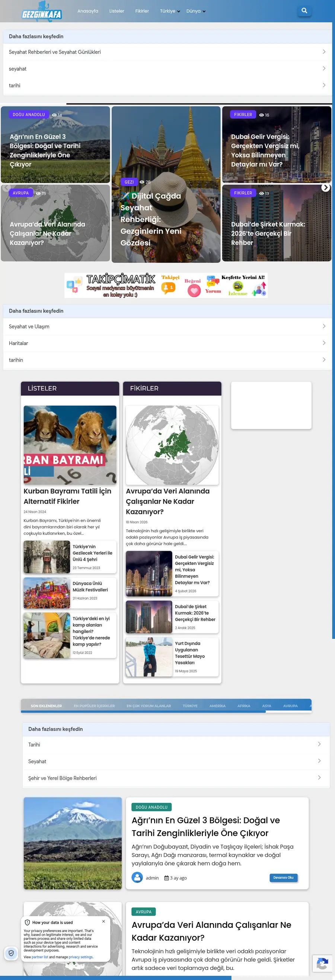Click the green Doğu Anadolu article tag
This screenshot has height=980, width=335.
pyautogui.click(x=151, y=807)
